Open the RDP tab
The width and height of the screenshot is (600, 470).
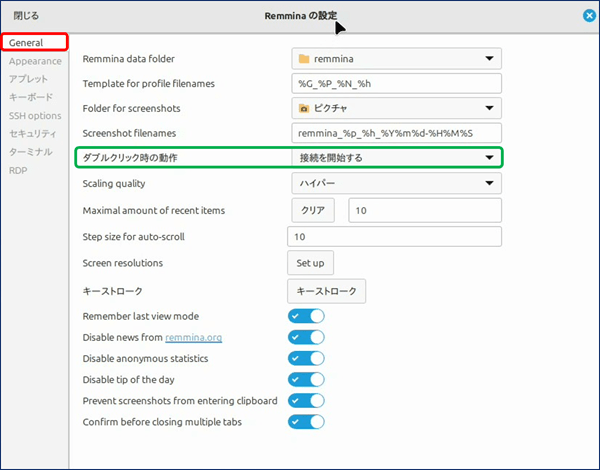(18, 170)
